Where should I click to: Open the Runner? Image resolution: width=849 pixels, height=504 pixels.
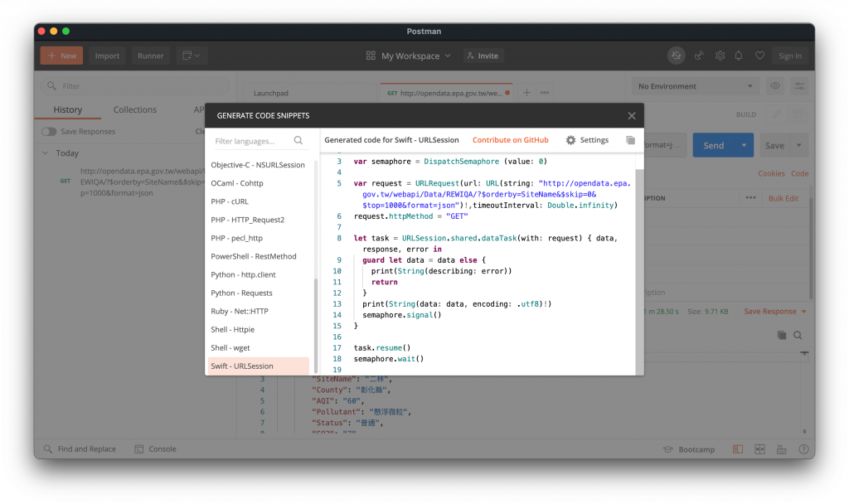[x=151, y=56]
